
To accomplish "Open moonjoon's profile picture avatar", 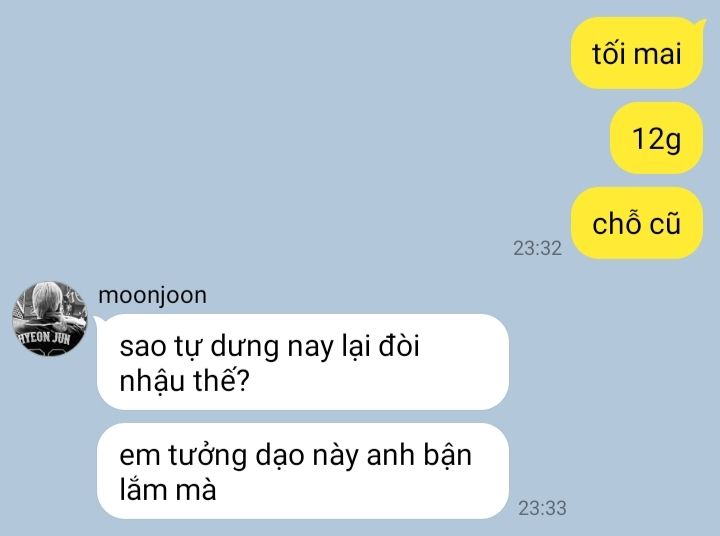I will click(x=50, y=319).
